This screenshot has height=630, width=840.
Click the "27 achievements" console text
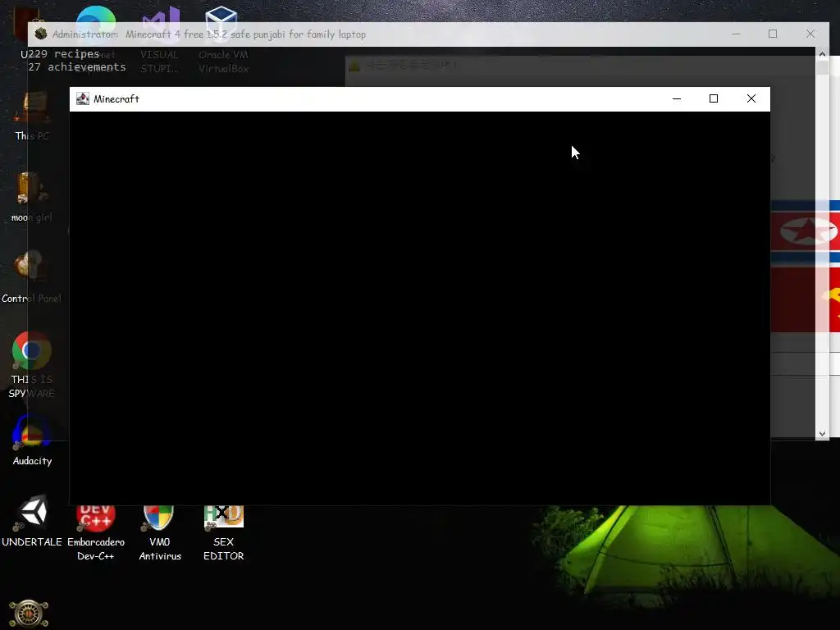[x=77, y=67]
